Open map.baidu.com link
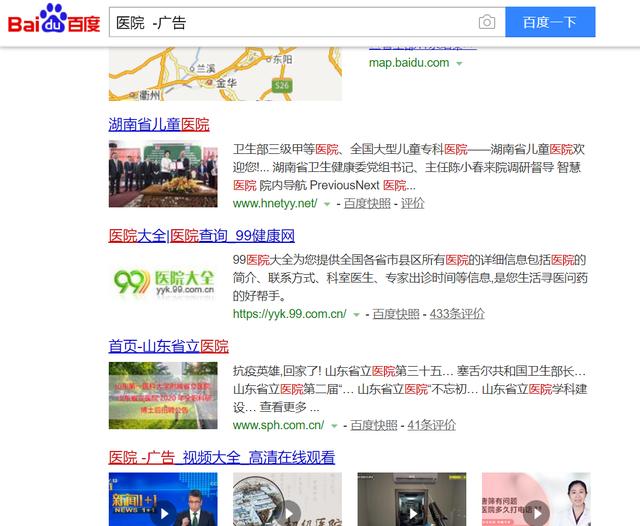The width and height of the screenshot is (640, 526). [409, 63]
